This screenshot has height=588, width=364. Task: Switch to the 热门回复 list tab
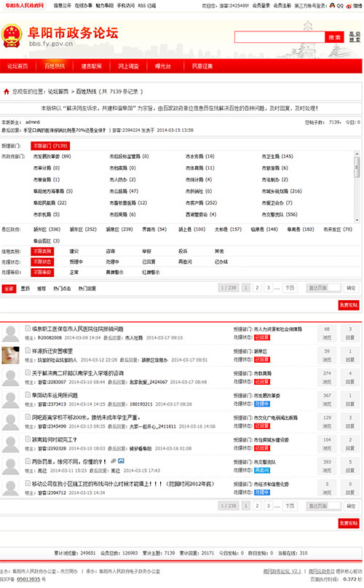point(87,289)
